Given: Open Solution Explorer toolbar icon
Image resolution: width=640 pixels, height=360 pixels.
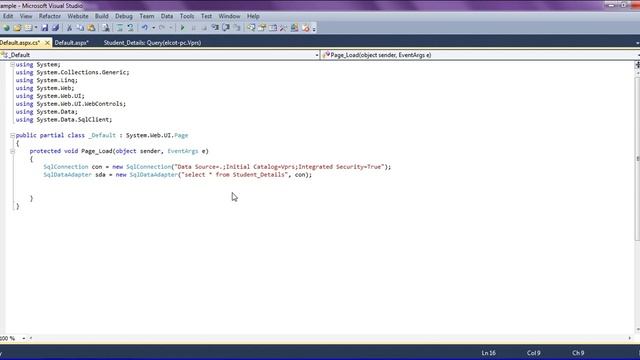Looking at the screenshot, I should point(251,28).
